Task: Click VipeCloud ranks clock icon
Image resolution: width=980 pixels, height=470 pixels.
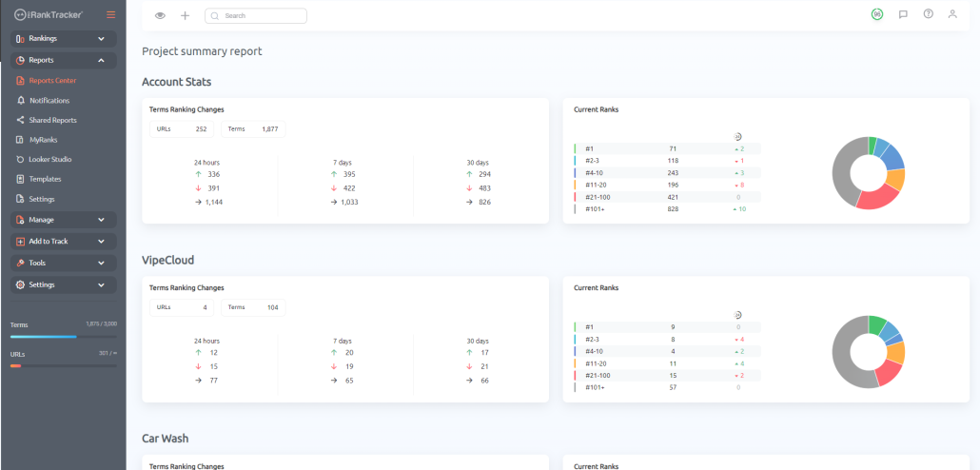Action: click(737, 315)
